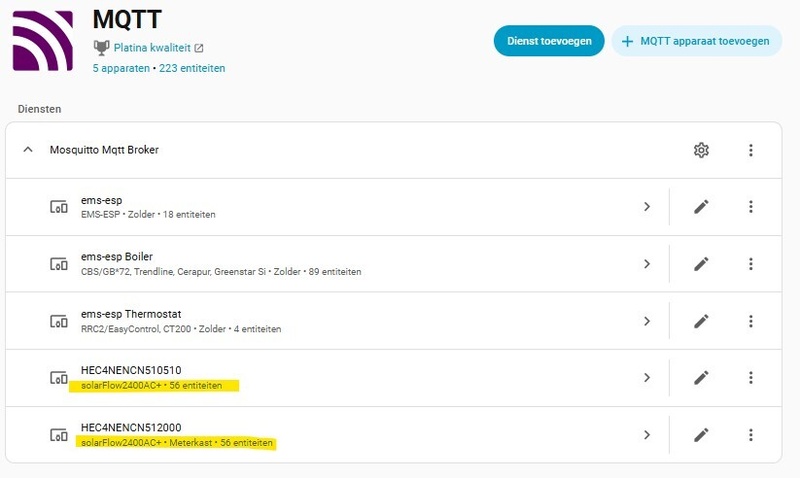
Task: Select the HEC4NENCN512000 device name
Action: (131, 427)
